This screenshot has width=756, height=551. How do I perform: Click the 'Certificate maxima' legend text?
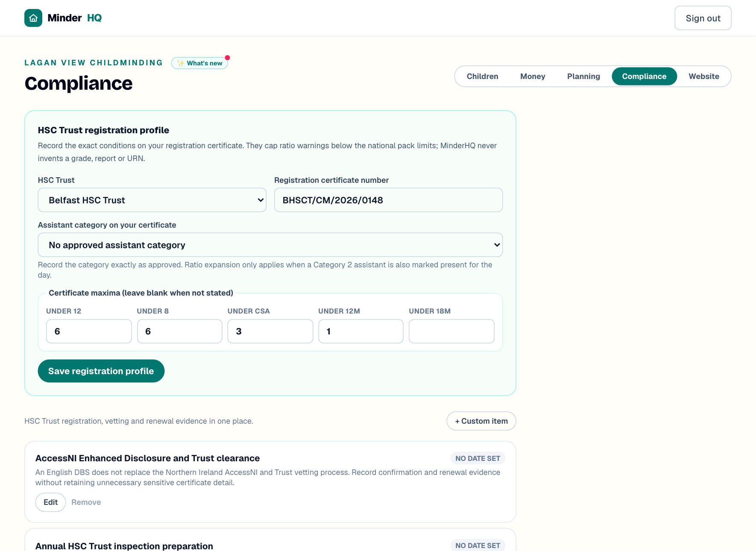[x=141, y=293]
